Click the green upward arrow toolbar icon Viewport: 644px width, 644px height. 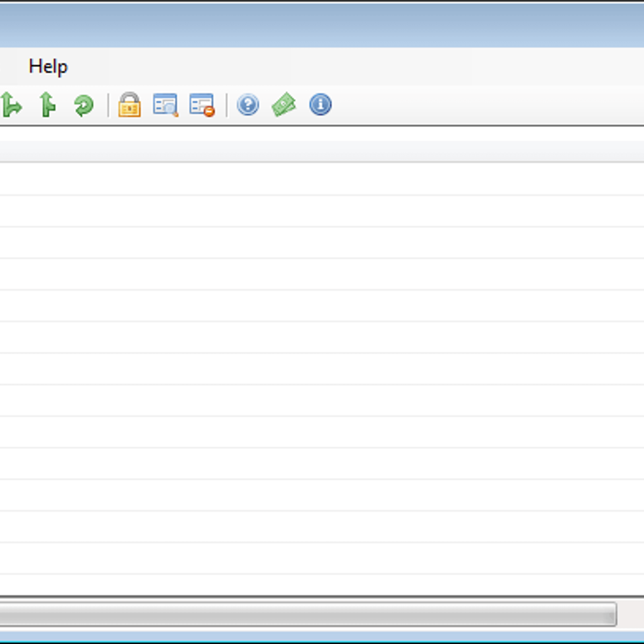(48, 105)
